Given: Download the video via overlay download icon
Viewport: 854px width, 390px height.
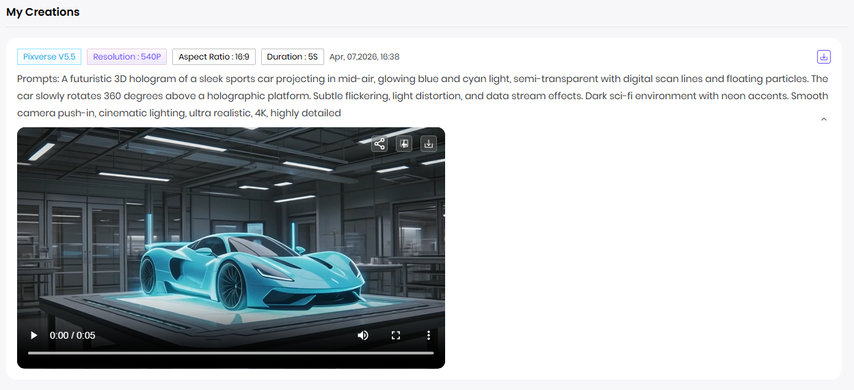Looking at the screenshot, I should 429,144.
